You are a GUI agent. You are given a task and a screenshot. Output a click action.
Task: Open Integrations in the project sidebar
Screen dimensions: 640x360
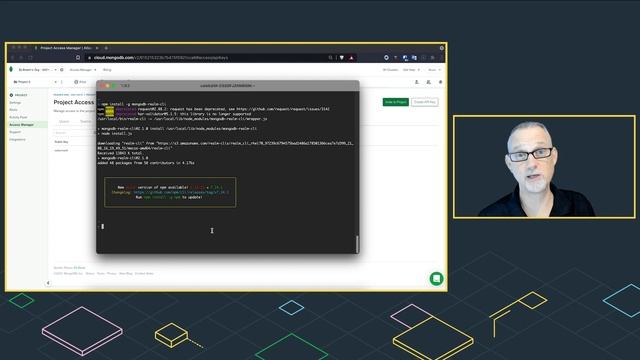click(18, 139)
